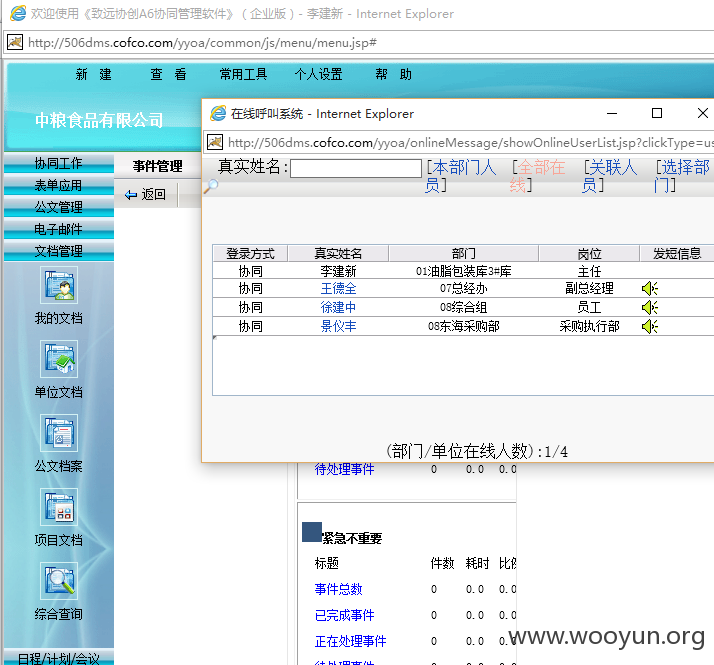714x665 pixels.
Task: Click the send message speaker icon for 景仪丰
Action: [650, 326]
